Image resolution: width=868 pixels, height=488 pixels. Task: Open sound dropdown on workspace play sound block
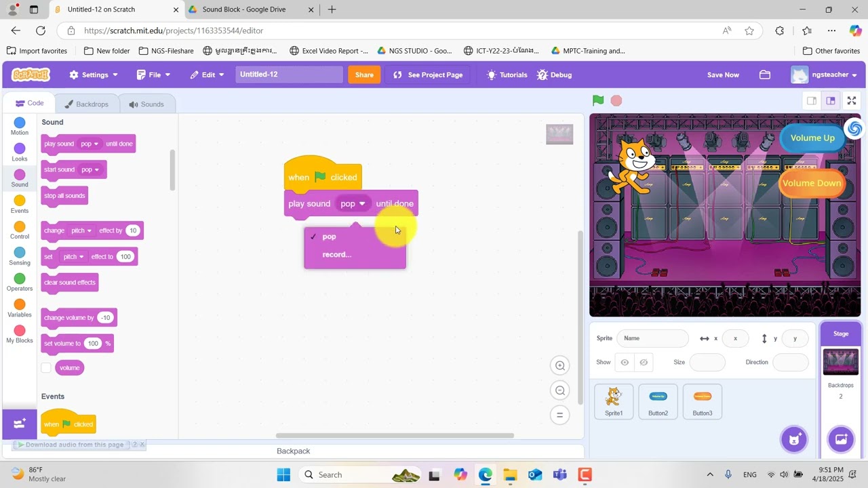(x=353, y=203)
